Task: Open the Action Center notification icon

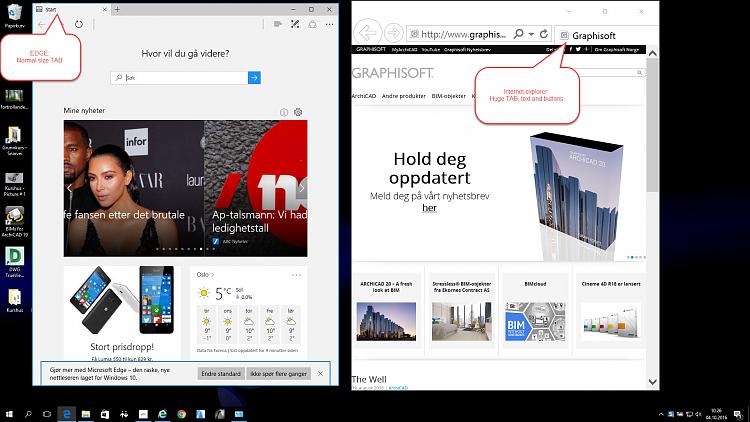Action: click(x=738, y=414)
